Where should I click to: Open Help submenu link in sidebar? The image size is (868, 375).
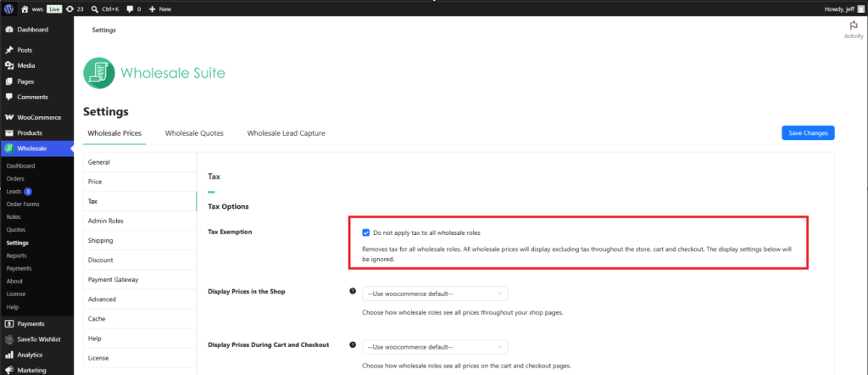(12, 307)
